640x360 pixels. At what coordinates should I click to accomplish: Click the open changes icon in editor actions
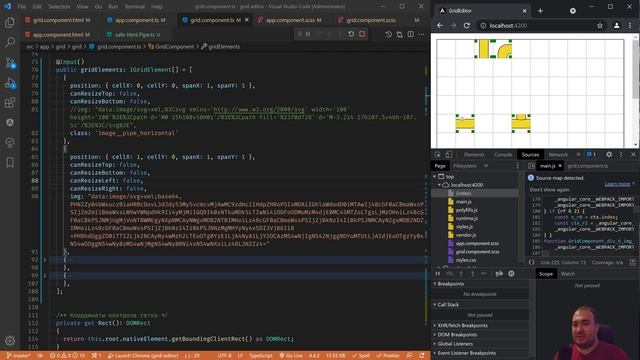(400, 35)
